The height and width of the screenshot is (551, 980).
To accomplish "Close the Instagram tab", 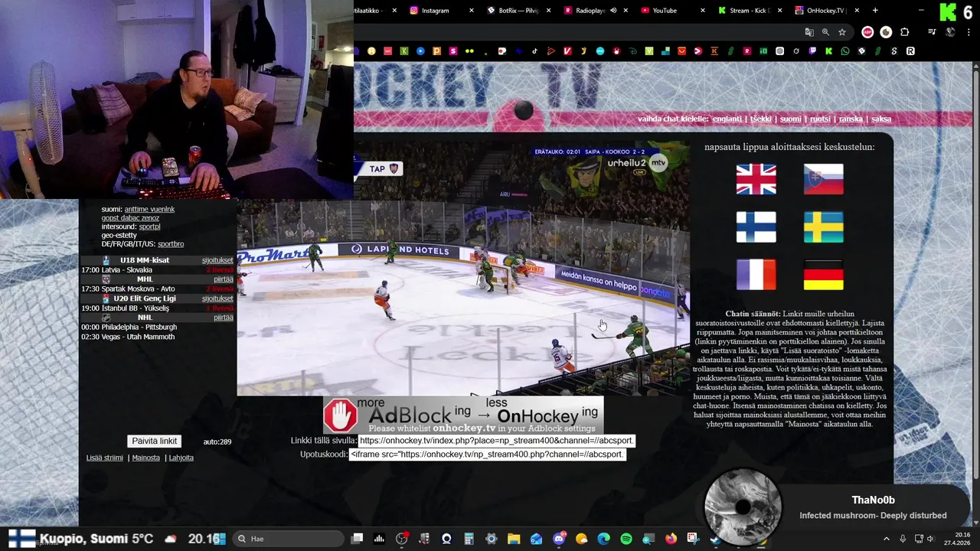I will [471, 11].
